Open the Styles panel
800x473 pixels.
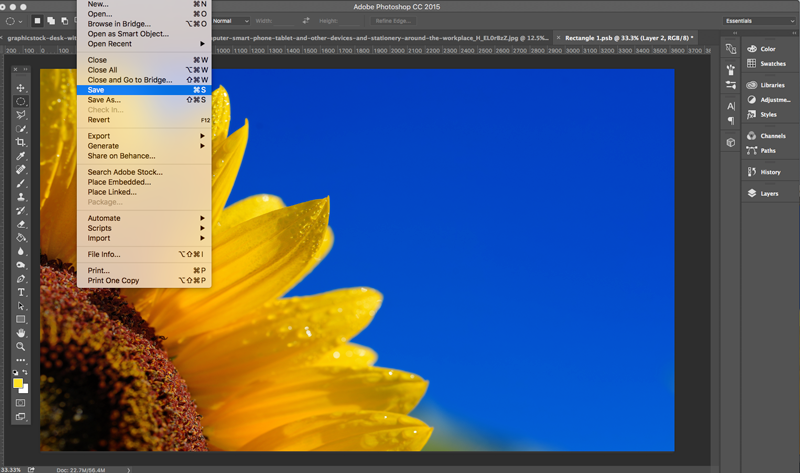coord(762,115)
